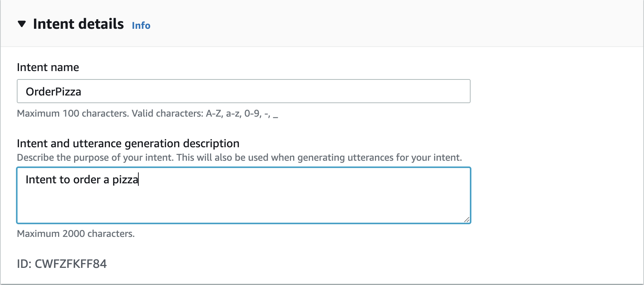Place cursor after 'pizza' in description
644x285 pixels.
(x=138, y=180)
